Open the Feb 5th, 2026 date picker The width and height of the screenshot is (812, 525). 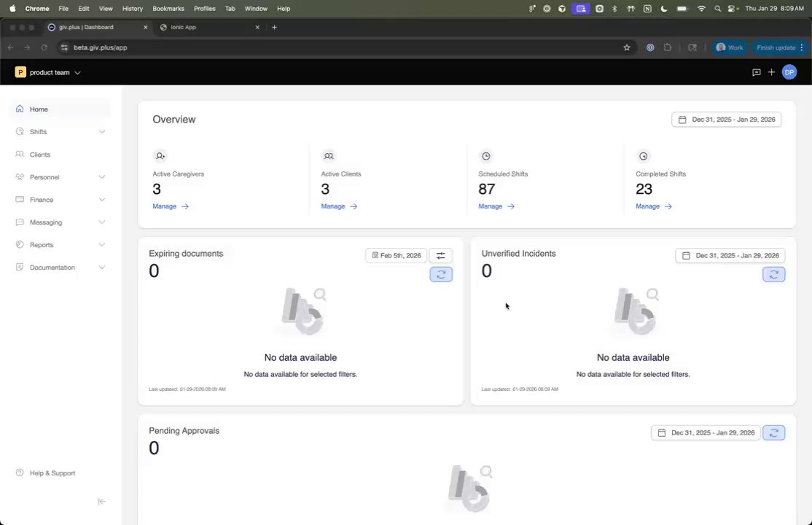397,255
